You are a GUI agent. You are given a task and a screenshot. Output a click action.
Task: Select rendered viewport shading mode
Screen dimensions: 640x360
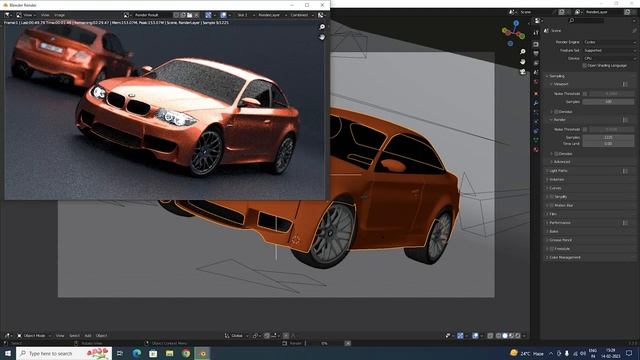coord(518,336)
